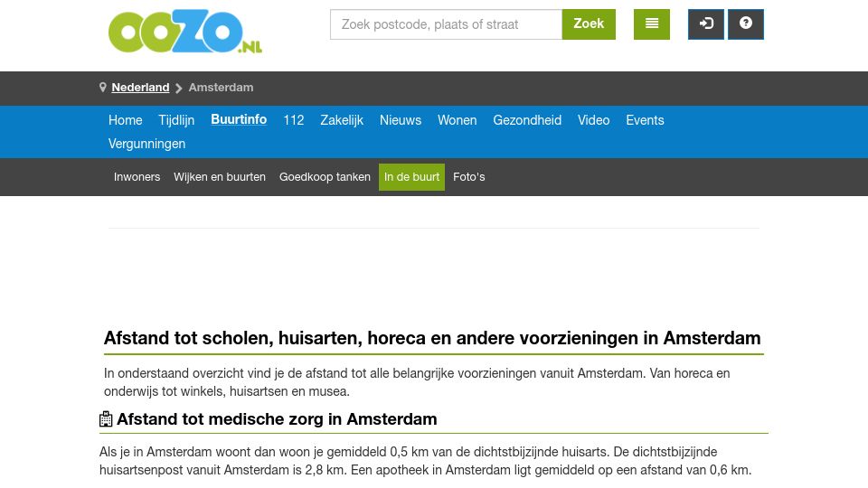Click the medical building icon beside the heading

[x=106, y=419]
